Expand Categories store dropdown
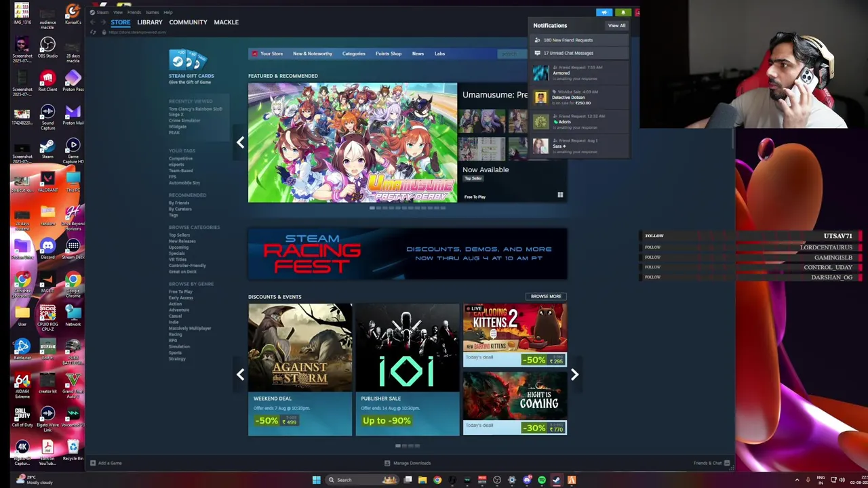 coord(353,54)
